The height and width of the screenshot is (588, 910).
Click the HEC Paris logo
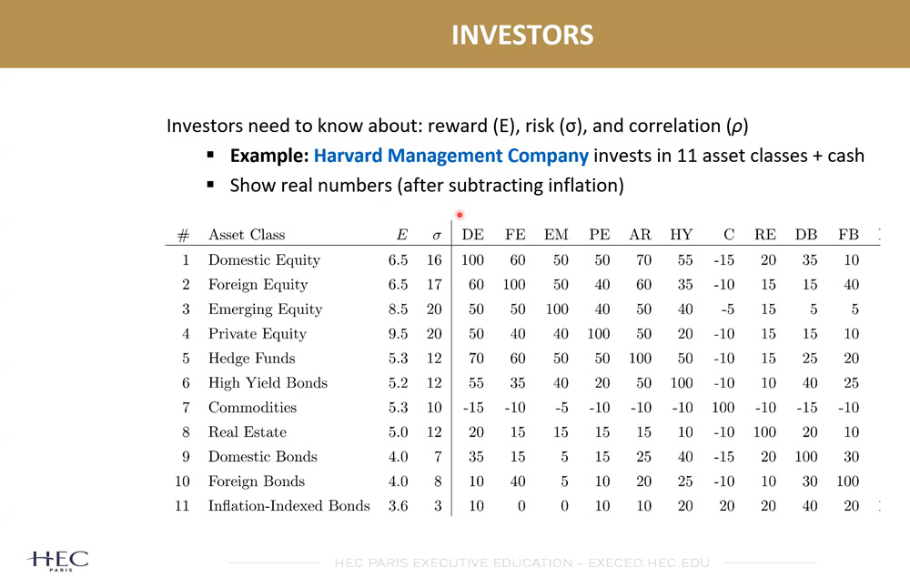[58, 560]
